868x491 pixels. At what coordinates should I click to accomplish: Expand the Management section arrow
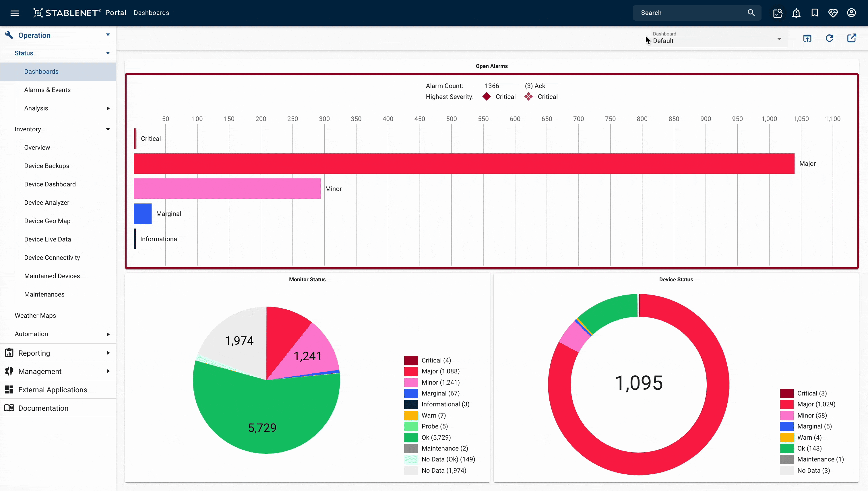pos(108,371)
